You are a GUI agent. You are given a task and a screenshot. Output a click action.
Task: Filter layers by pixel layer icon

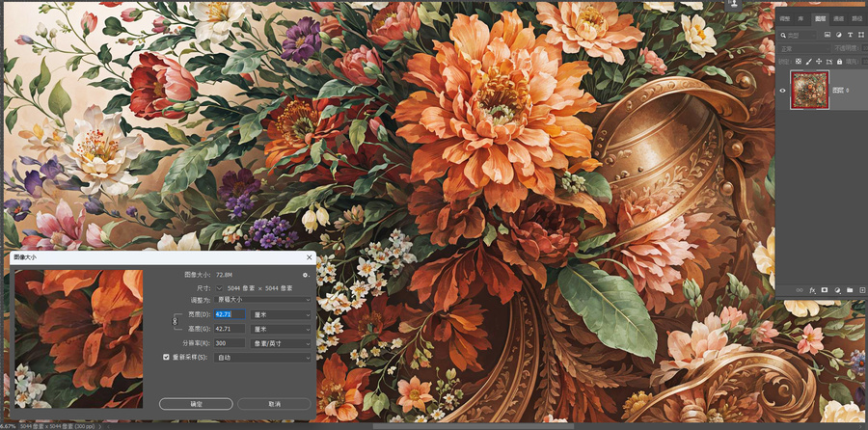(x=827, y=35)
